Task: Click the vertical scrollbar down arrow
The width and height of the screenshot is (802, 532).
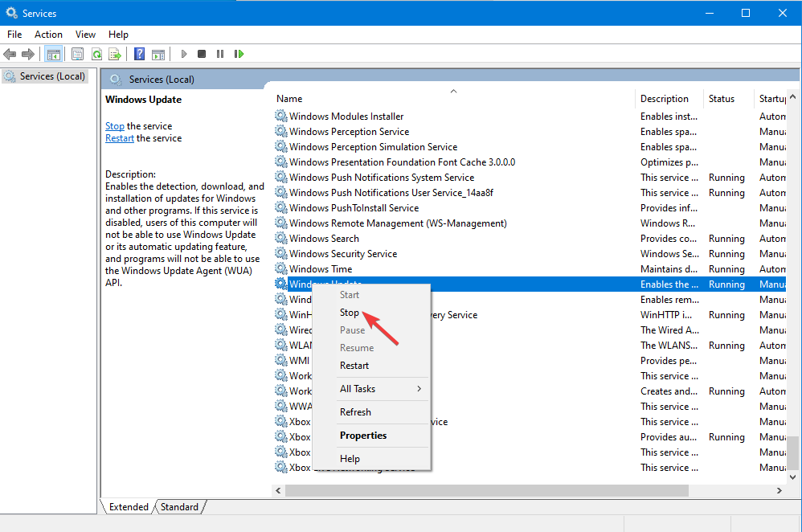Action: 793,477
